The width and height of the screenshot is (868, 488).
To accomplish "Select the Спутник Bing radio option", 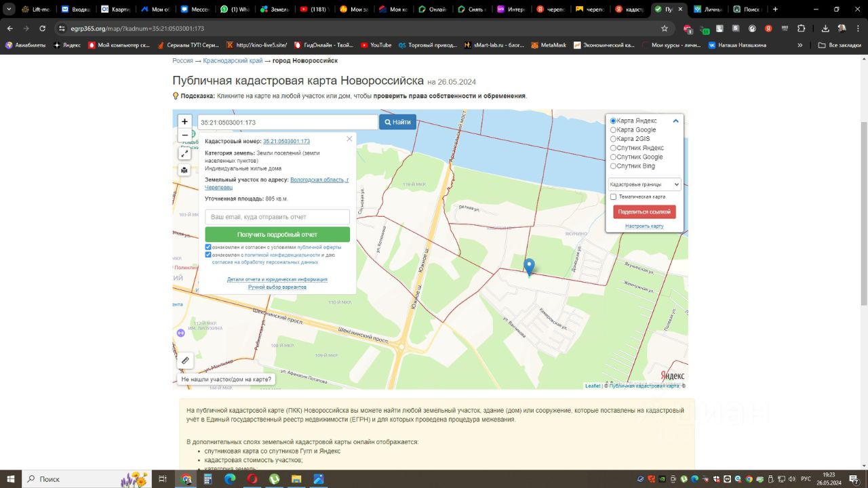I will coord(613,166).
